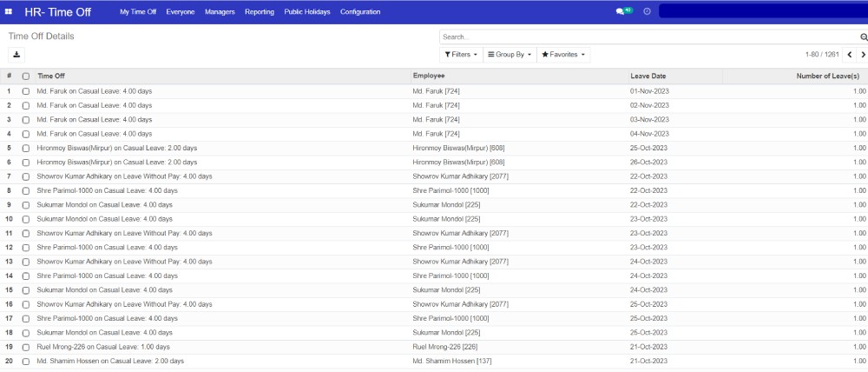
Task: Click the Time Off Details breadcrumb title
Action: pyautogui.click(x=41, y=36)
